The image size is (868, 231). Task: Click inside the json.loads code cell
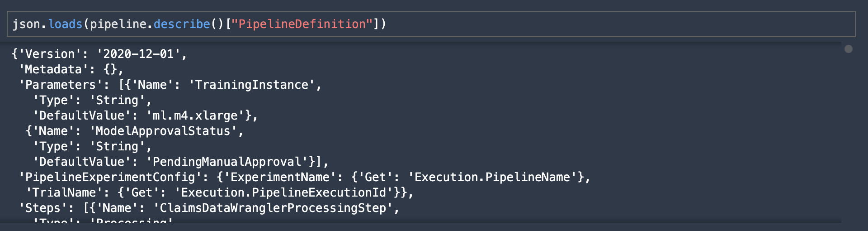tap(431, 24)
